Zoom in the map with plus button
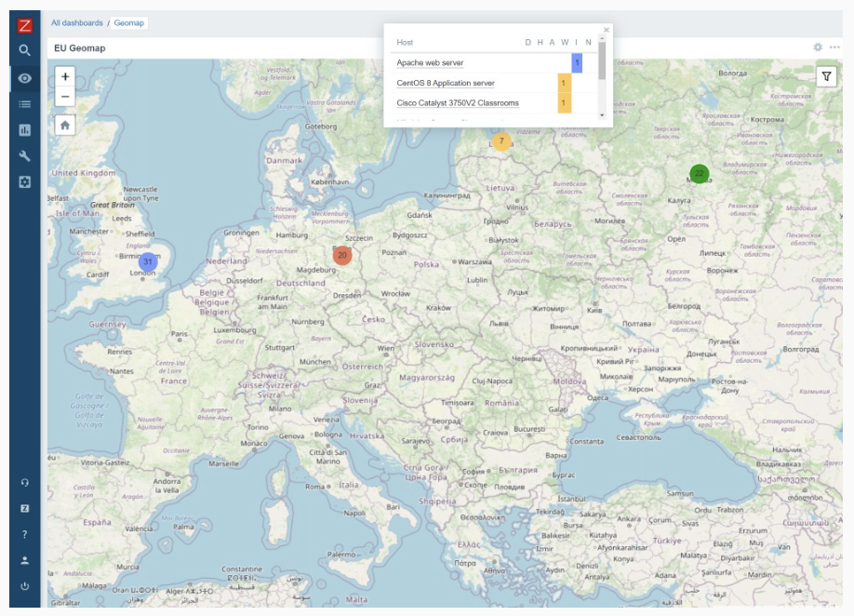Screen dimensions: 854x616 (65, 77)
